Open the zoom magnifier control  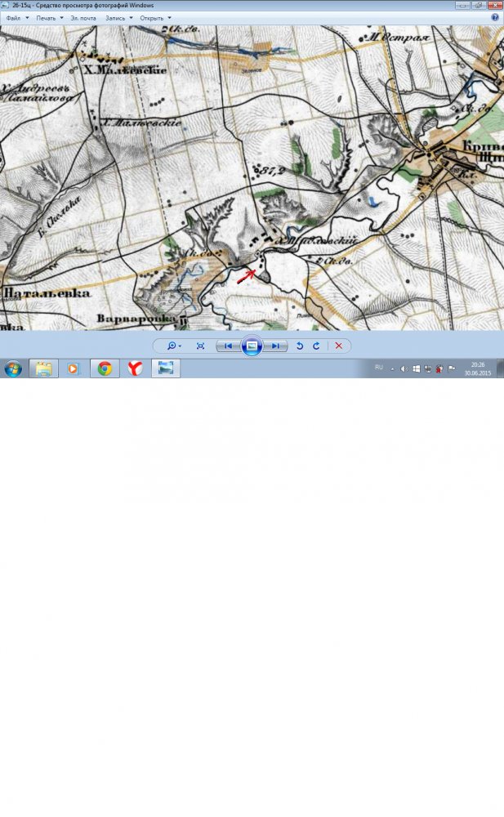pos(173,346)
